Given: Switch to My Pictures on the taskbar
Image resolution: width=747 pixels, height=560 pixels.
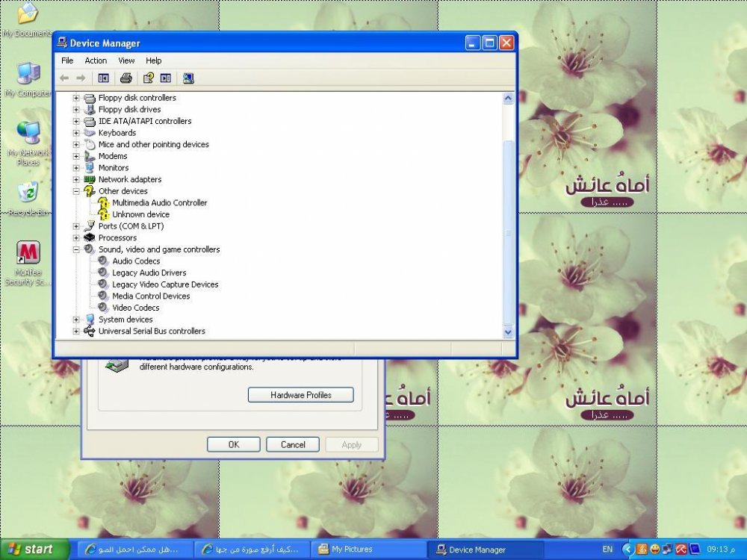Looking at the screenshot, I should point(371,550).
